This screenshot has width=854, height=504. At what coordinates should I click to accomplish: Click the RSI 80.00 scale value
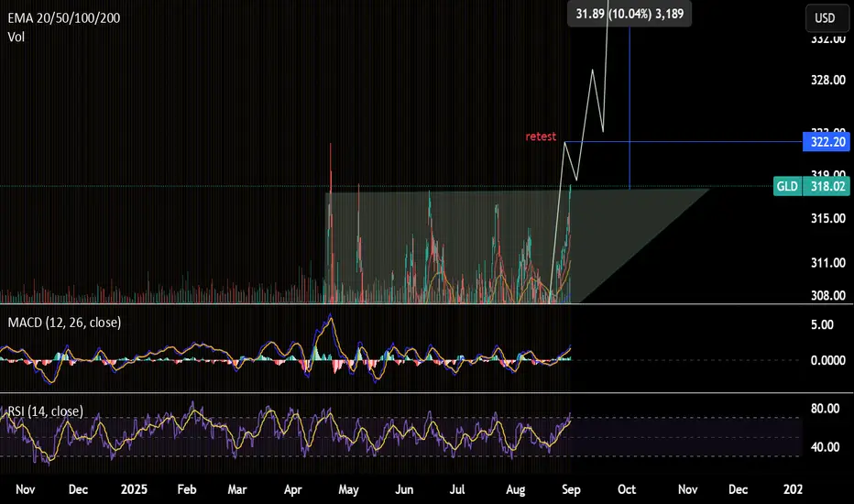(x=825, y=409)
